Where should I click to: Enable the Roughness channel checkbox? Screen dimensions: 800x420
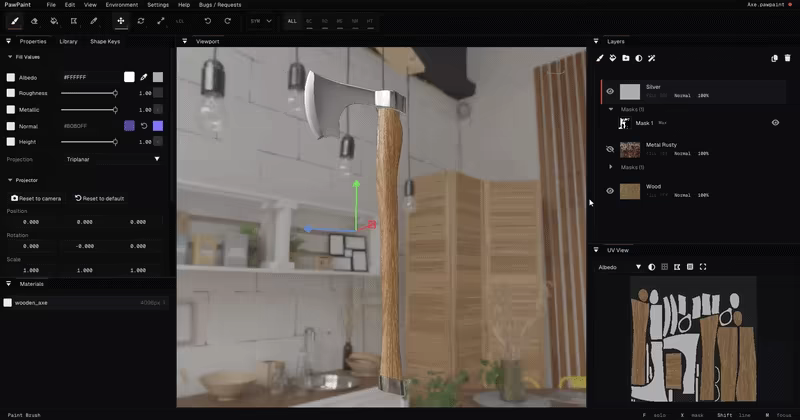tap(11, 93)
